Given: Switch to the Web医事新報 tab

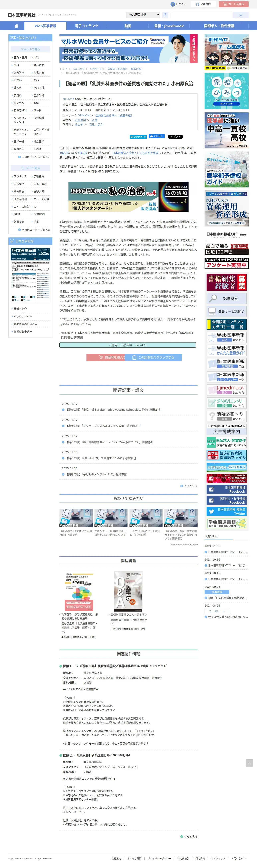Looking at the screenshot, I should (45, 26).
